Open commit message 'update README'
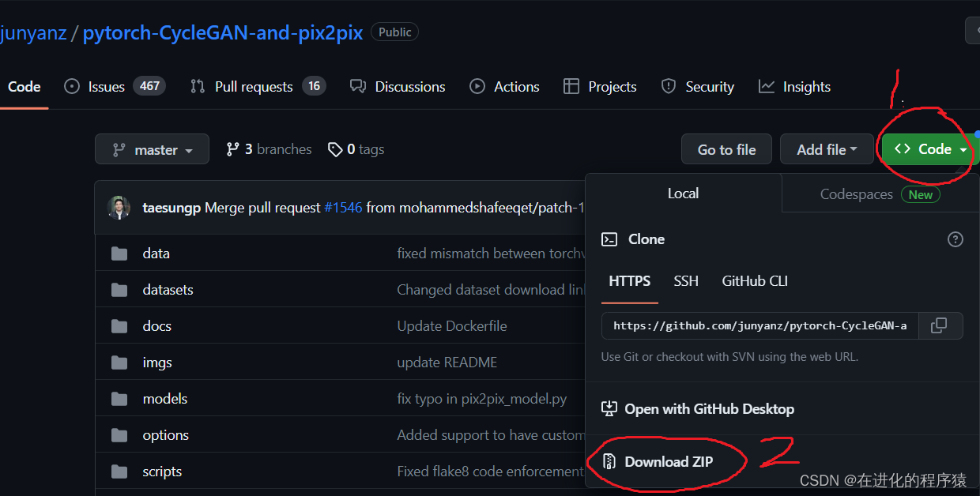 pyautogui.click(x=447, y=363)
